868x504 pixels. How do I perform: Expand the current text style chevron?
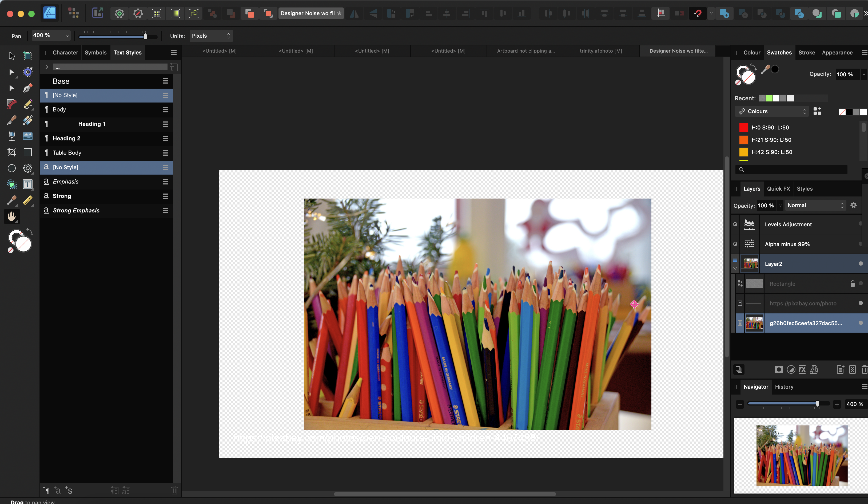click(x=47, y=67)
